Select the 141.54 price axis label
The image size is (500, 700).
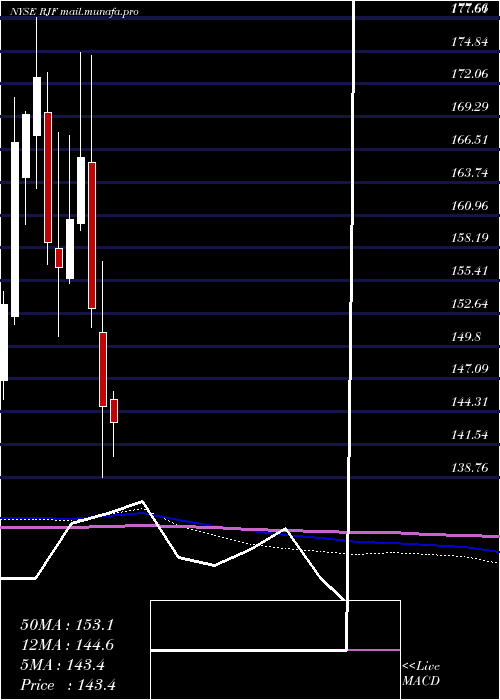[470, 434]
